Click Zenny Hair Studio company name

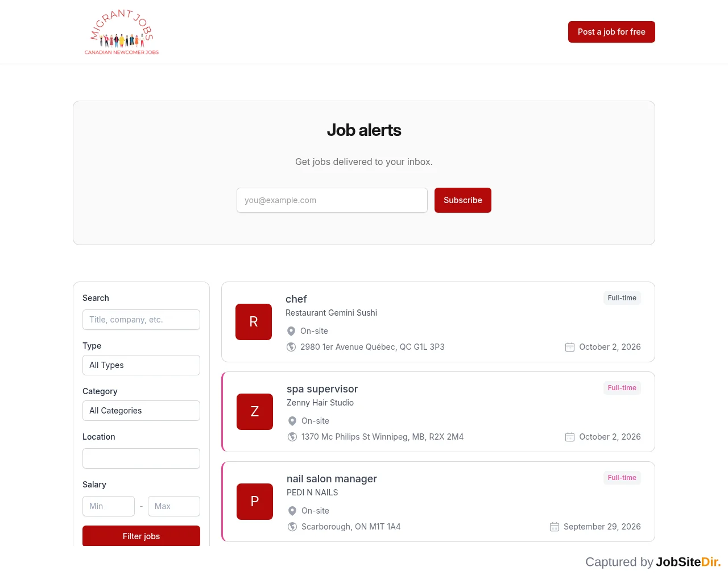tap(320, 403)
